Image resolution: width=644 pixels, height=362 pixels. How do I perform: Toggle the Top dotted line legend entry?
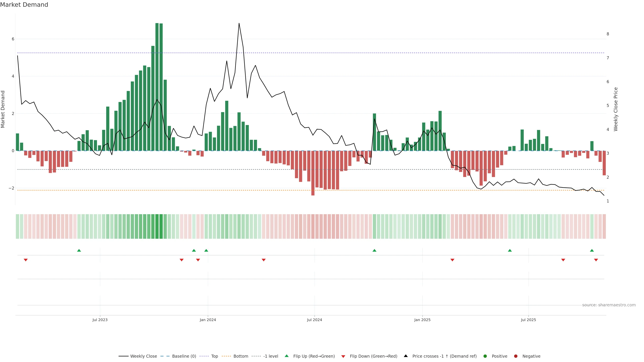214,356
